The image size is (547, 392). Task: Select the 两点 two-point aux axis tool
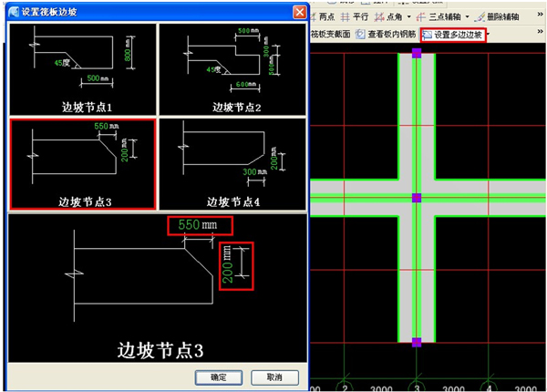pos(323,16)
